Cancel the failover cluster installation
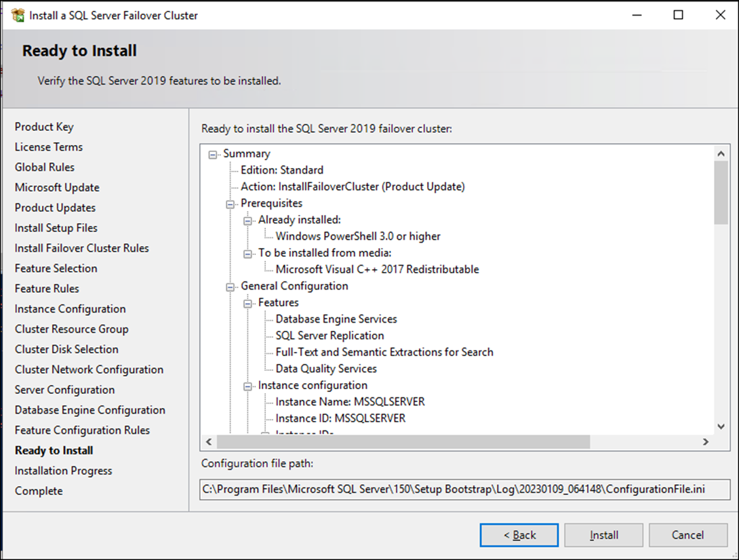 (688, 535)
